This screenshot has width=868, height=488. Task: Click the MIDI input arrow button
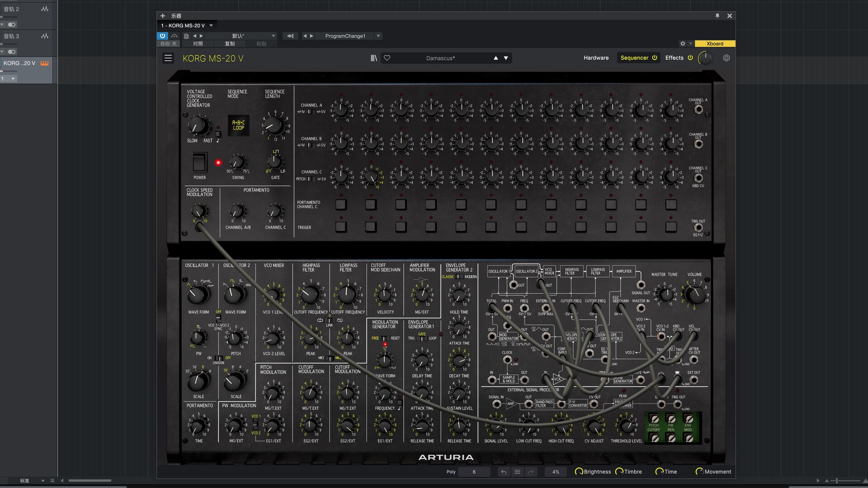(x=290, y=36)
